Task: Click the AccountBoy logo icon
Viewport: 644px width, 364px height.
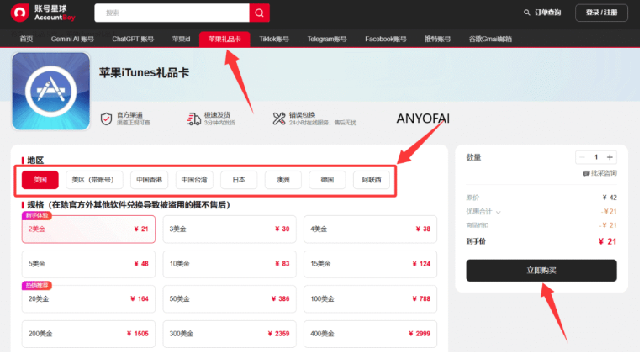Action: click(x=19, y=13)
